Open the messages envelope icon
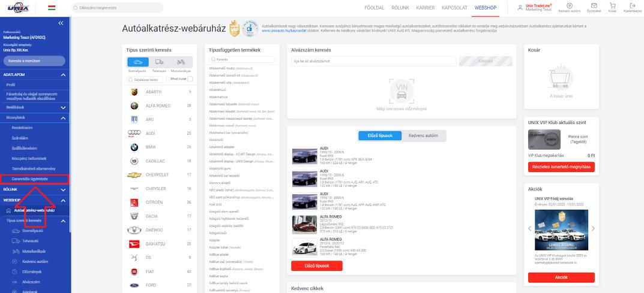This screenshot has height=293, width=644. pos(594,5)
